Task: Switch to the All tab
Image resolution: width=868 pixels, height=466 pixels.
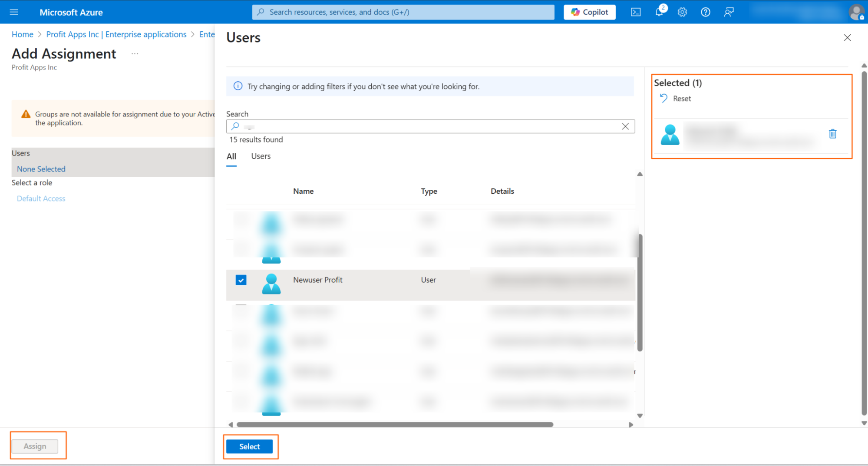Action: click(231, 156)
